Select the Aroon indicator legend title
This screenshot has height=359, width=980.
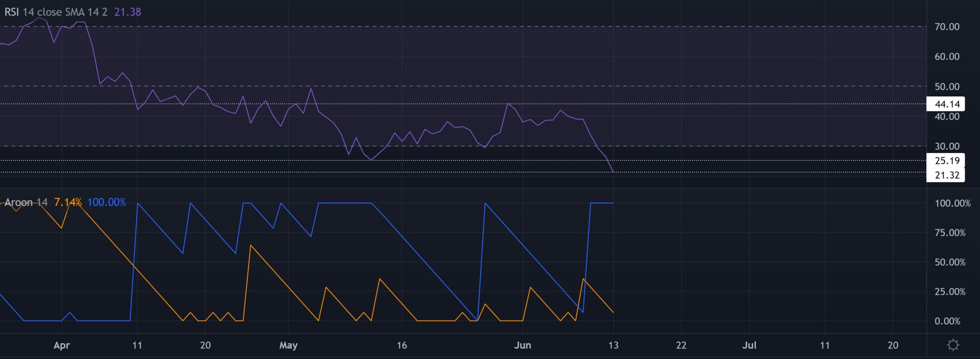coord(19,202)
